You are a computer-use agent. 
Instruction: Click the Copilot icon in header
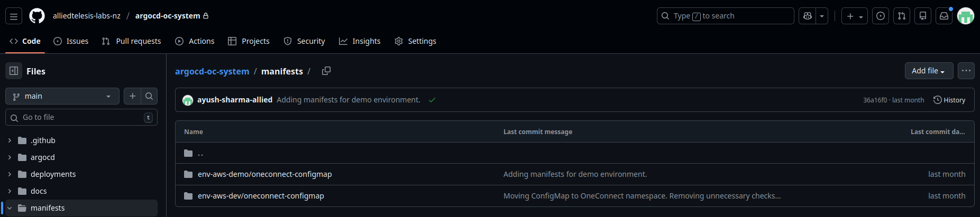[808, 16]
